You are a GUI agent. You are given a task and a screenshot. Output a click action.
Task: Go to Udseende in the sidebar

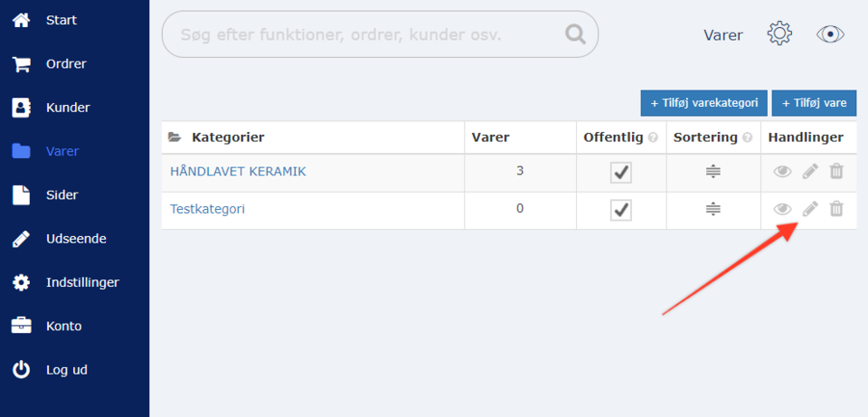click(x=76, y=239)
